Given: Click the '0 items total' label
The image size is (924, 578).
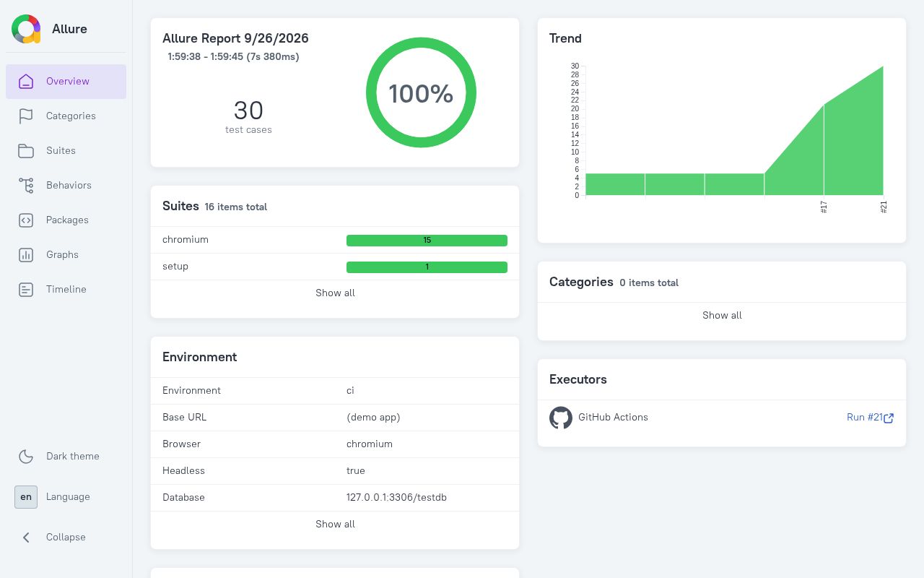Looking at the screenshot, I should coord(649,282).
